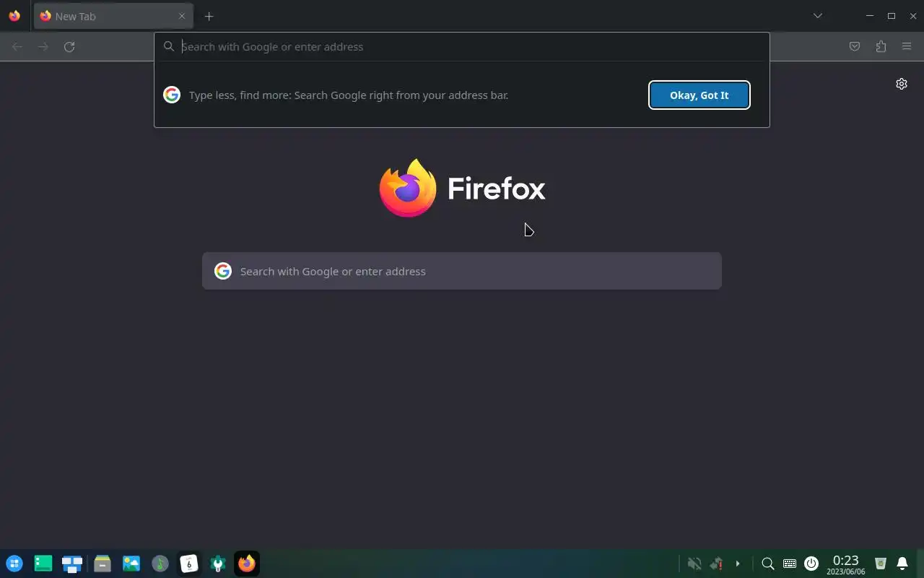Screen dimensions: 924x578
Task: Open system settings from the taskbar
Action: pyautogui.click(x=218, y=564)
